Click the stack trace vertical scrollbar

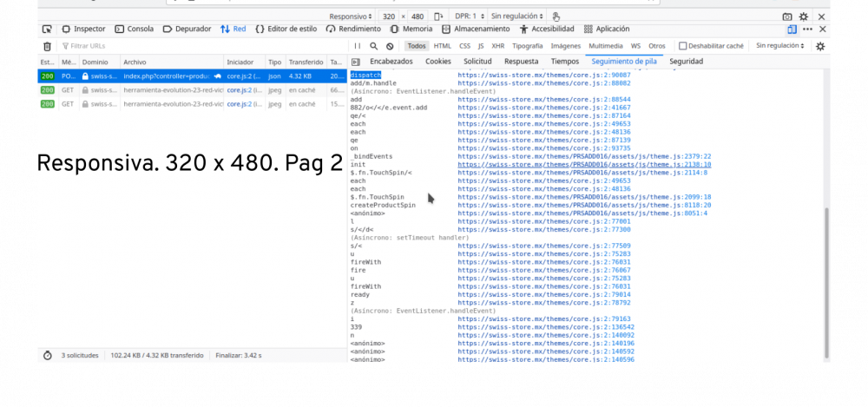(827, 282)
